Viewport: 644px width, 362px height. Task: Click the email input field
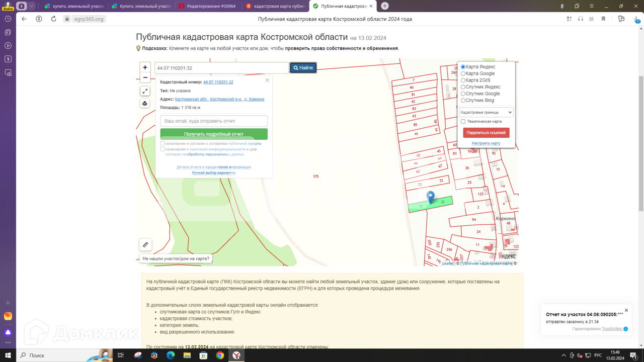pos(214,121)
